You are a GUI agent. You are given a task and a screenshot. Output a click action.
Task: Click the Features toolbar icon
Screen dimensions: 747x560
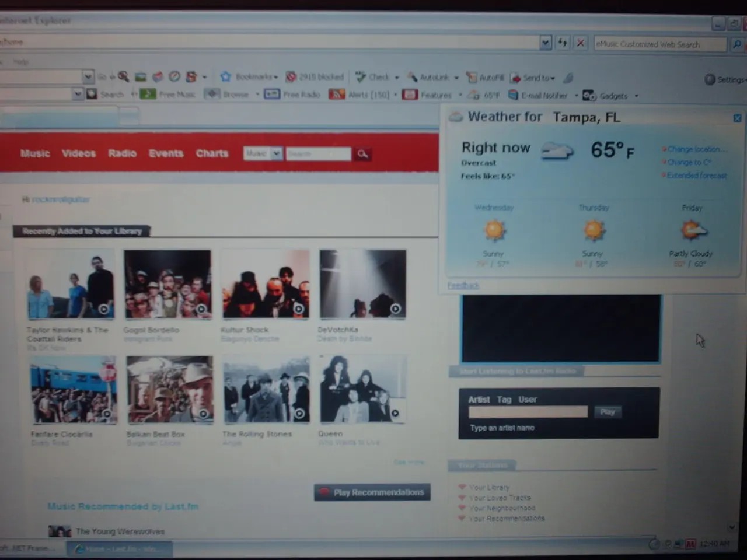(x=410, y=94)
